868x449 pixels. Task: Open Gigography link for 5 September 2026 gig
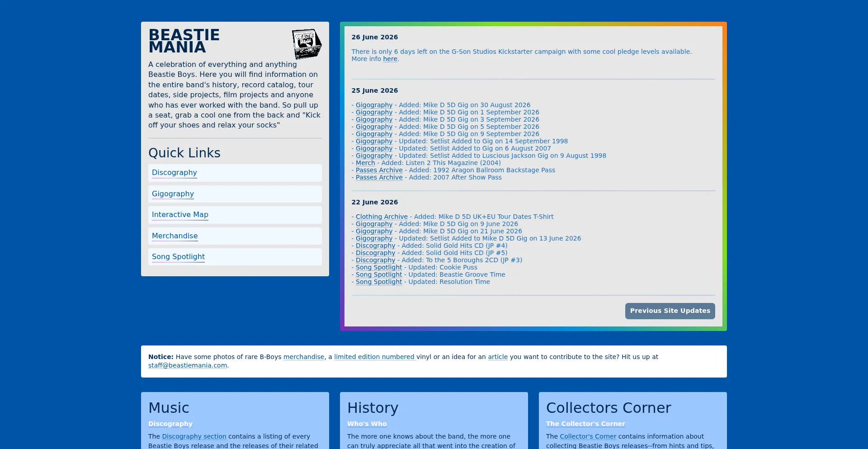(374, 127)
